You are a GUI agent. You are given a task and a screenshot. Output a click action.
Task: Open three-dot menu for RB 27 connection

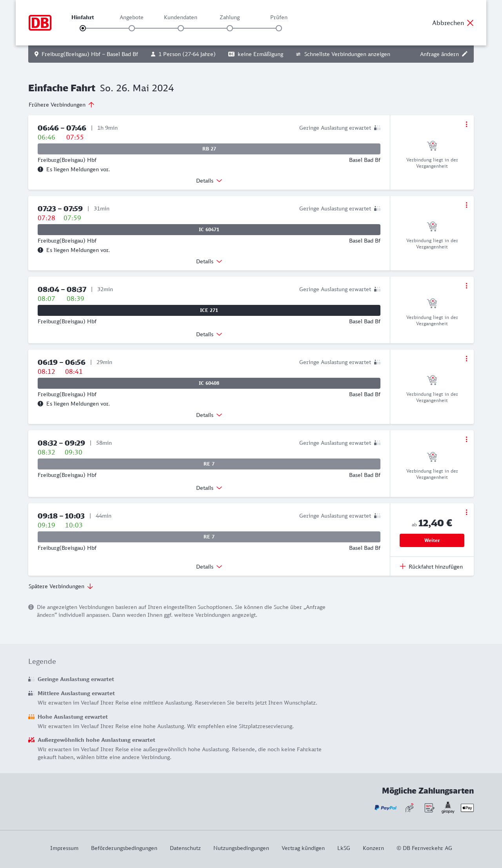click(466, 124)
